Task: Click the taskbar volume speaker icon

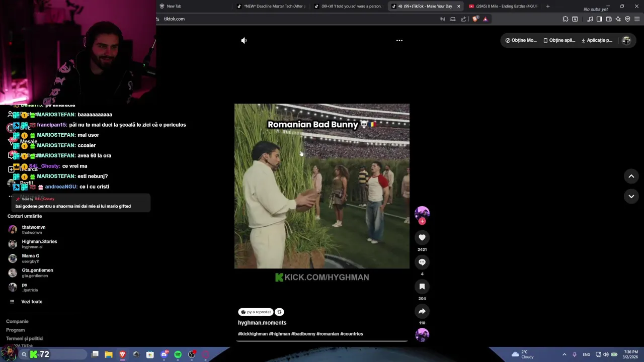Action: click(x=606, y=354)
